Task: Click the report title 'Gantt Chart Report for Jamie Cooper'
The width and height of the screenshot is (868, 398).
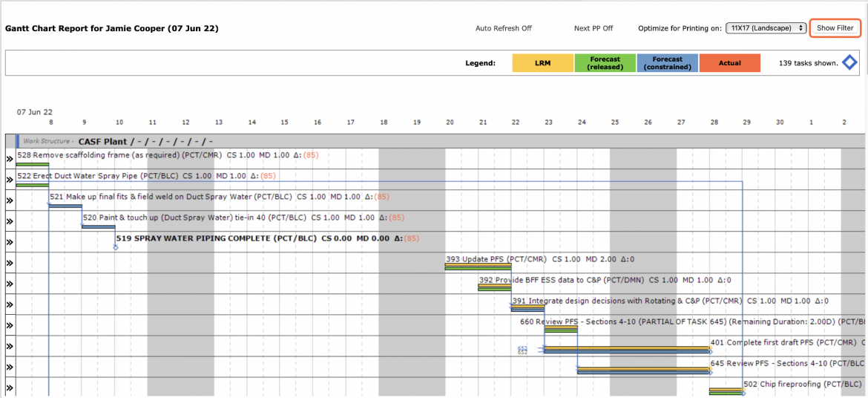Action: [x=111, y=28]
